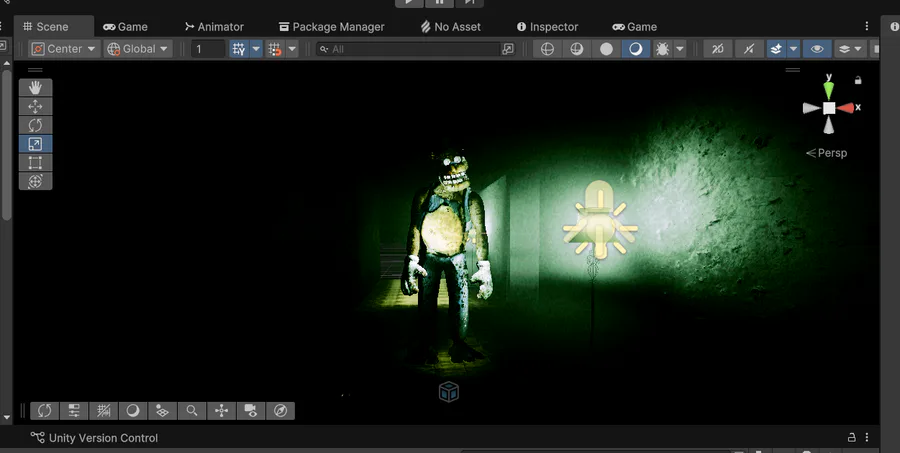Image resolution: width=900 pixels, height=453 pixels.
Task: Click the debug draw mode bug icon
Action: 662,49
